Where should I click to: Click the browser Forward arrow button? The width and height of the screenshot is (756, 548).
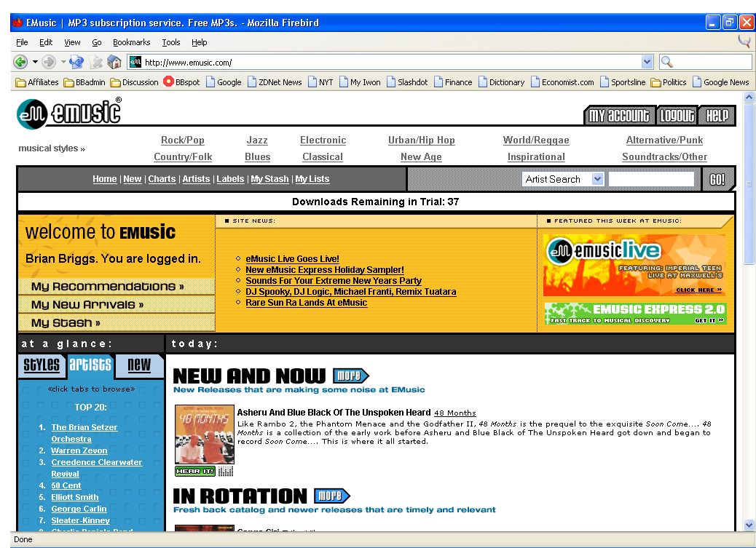coord(49,62)
